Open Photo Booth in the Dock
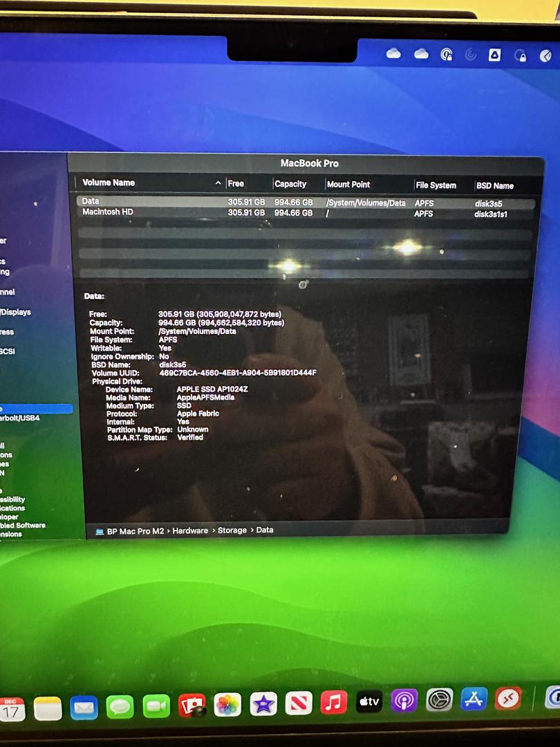 pyautogui.click(x=192, y=705)
